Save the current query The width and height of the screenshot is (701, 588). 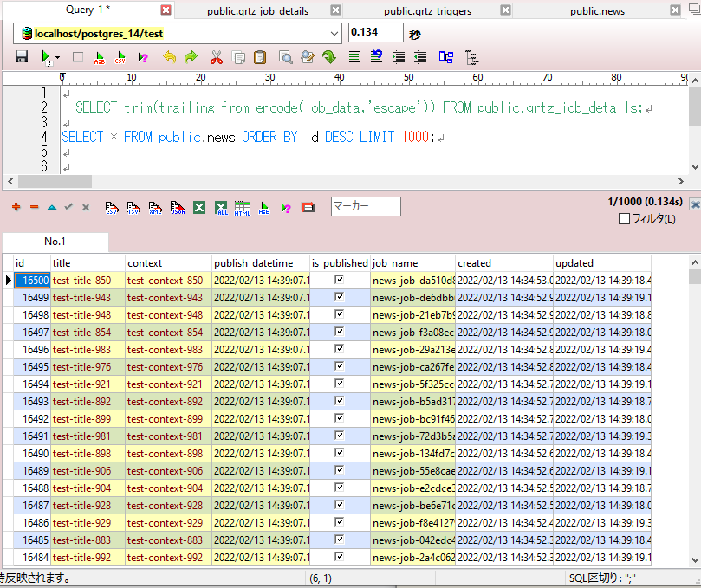click(x=21, y=57)
